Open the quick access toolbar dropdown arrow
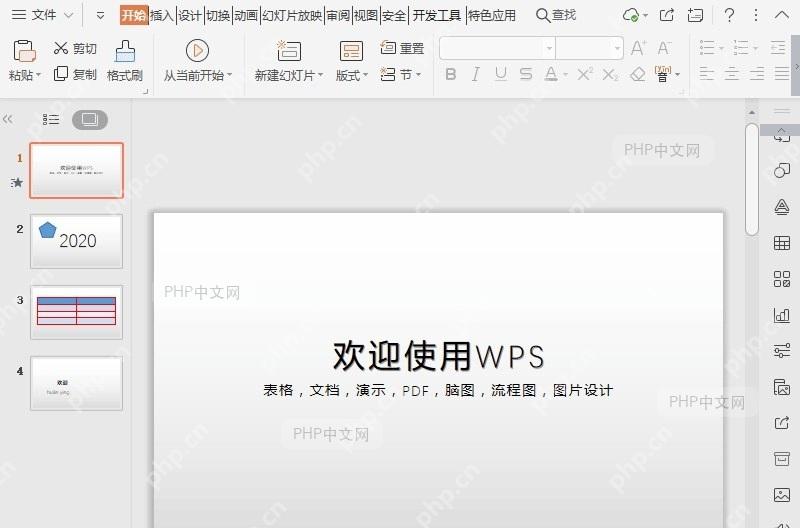The width and height of the screenshot is (800, 528). click(x=100, y=15)
